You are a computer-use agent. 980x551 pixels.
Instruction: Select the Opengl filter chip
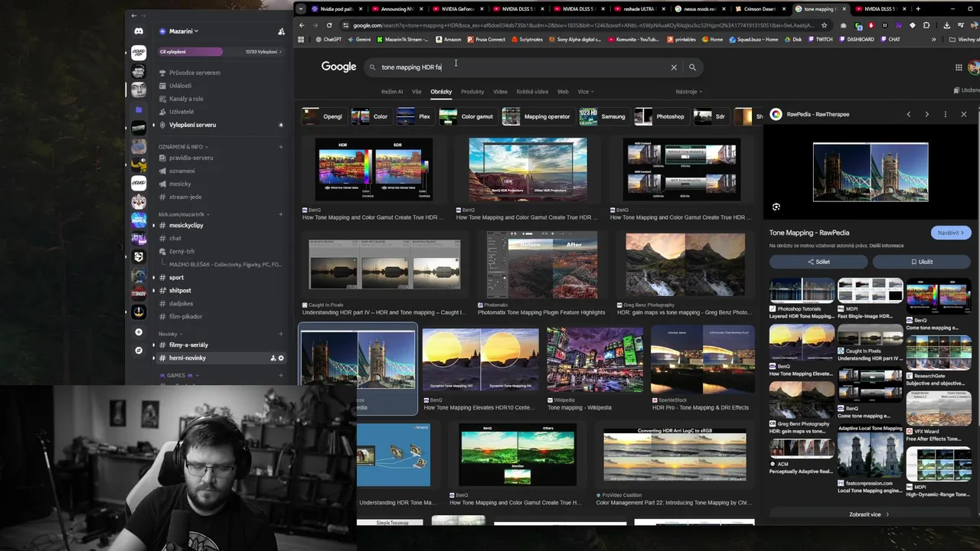click(x=323, y=116)
